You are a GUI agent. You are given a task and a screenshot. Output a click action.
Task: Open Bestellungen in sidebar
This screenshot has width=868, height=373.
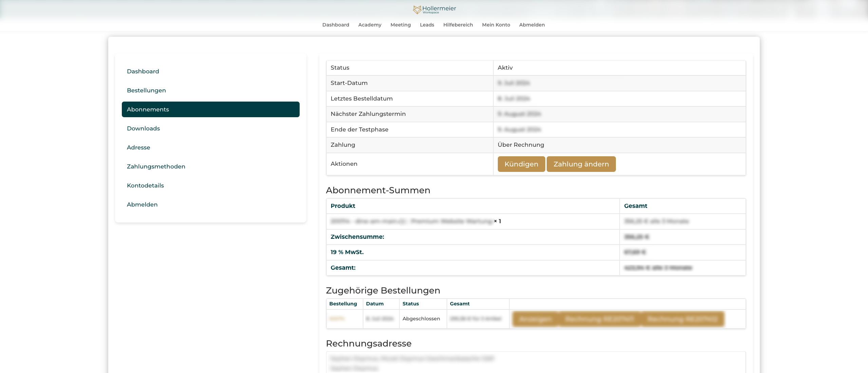(146, 90)
